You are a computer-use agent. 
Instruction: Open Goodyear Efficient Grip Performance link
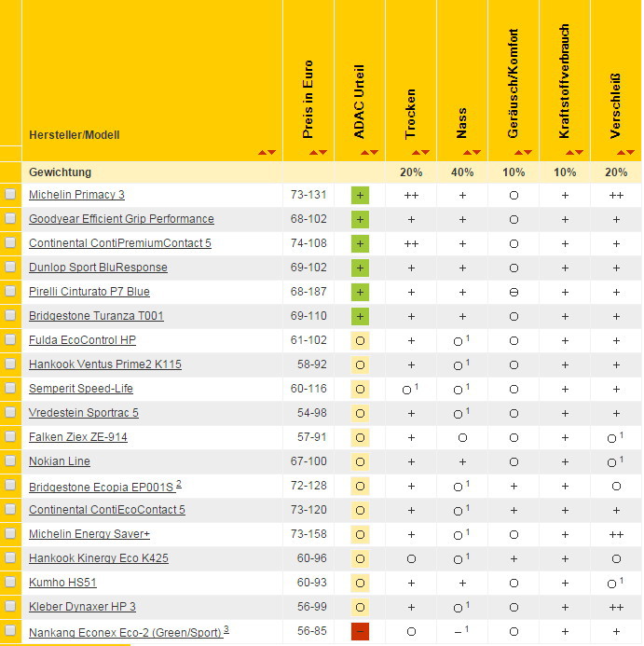pos(121,219)
